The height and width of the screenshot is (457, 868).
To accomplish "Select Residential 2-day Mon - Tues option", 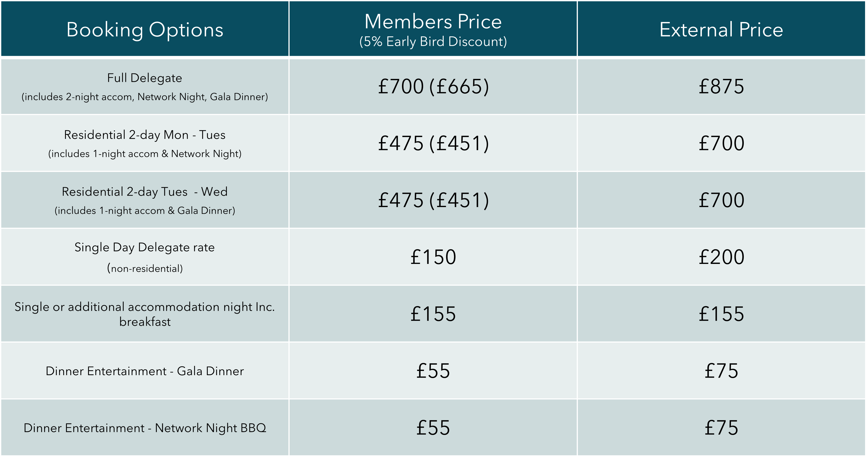I will (145, 135).
